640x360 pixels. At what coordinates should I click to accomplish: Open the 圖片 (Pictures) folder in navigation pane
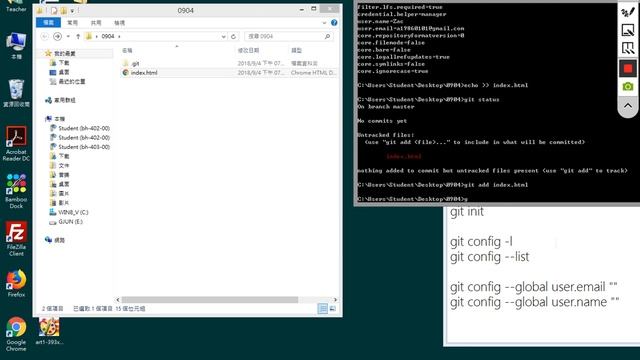coord(64,193)
